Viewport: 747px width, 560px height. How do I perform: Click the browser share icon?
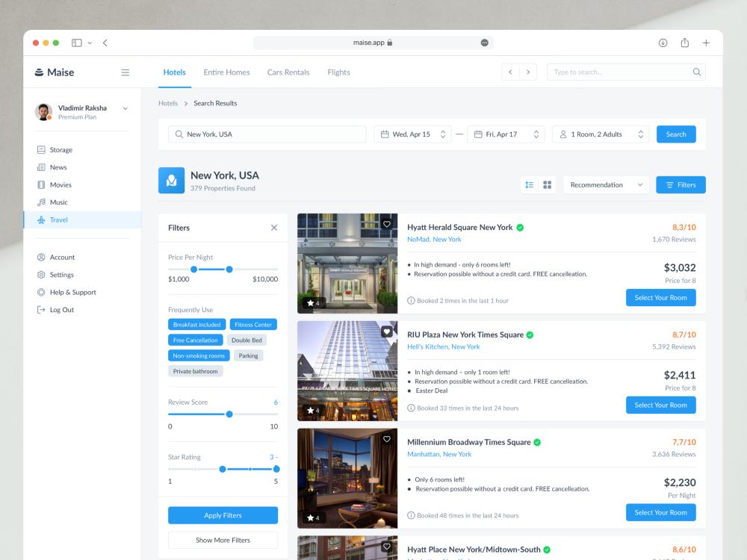684,43
